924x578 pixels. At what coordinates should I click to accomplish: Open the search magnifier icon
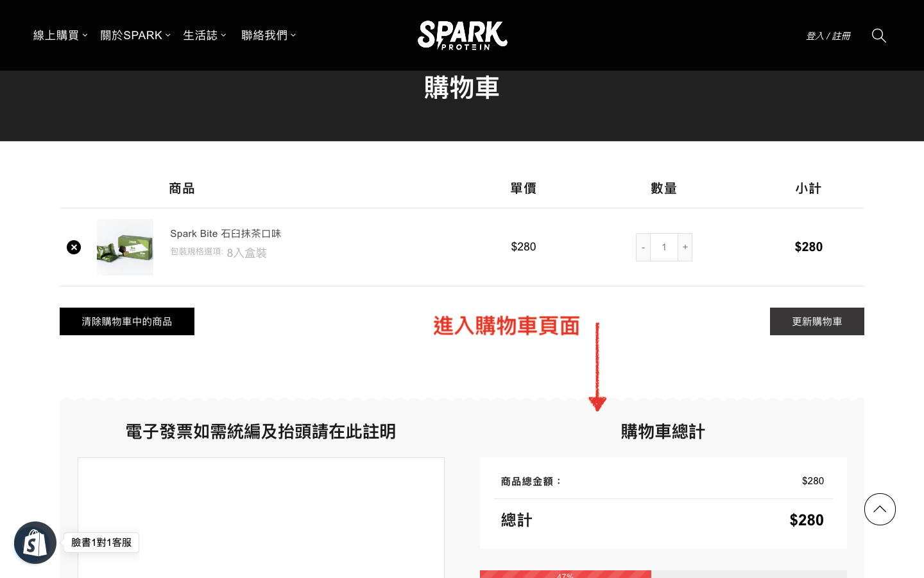tap(879, 35)
